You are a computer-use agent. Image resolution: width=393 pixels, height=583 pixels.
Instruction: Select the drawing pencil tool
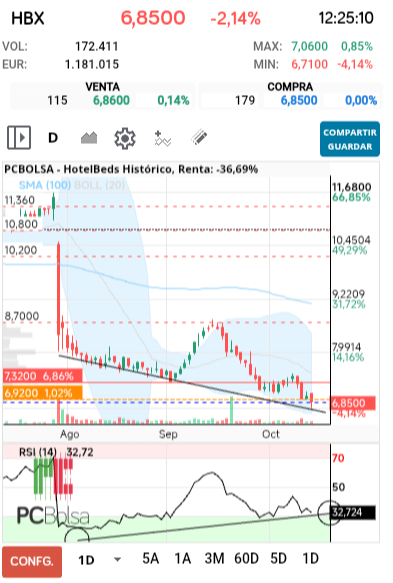tap(199, 137)
